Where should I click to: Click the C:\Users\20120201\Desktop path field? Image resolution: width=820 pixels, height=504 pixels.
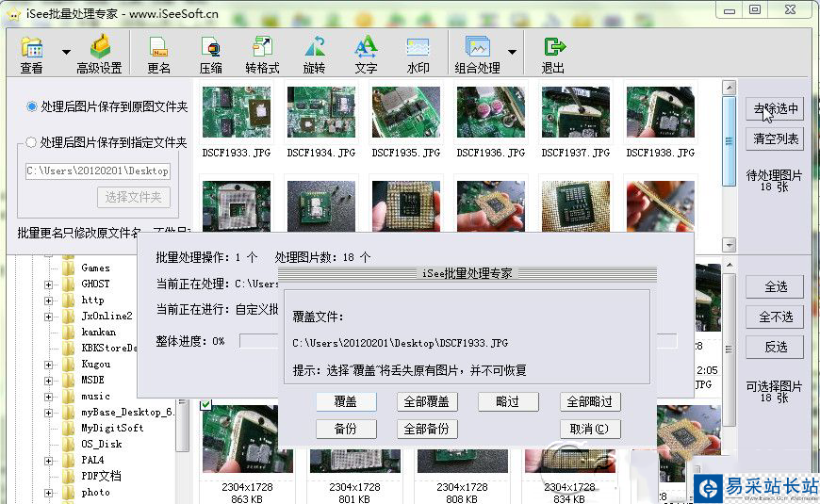[x=98, y=171]
